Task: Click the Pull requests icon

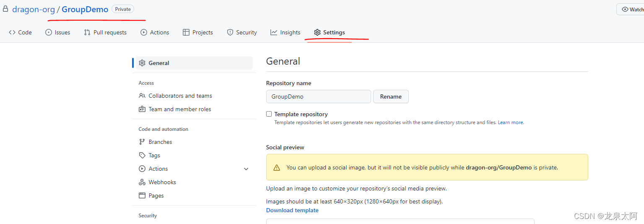Action: tap(87, 32)
